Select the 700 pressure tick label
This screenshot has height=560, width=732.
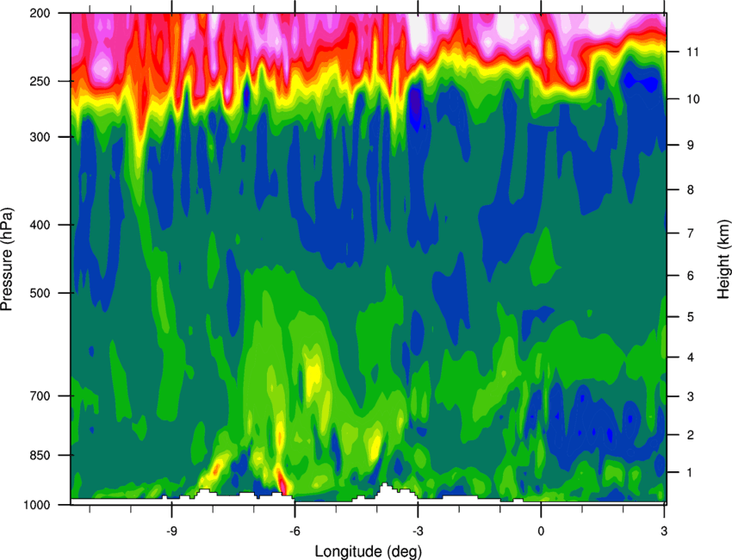(40, 395)
